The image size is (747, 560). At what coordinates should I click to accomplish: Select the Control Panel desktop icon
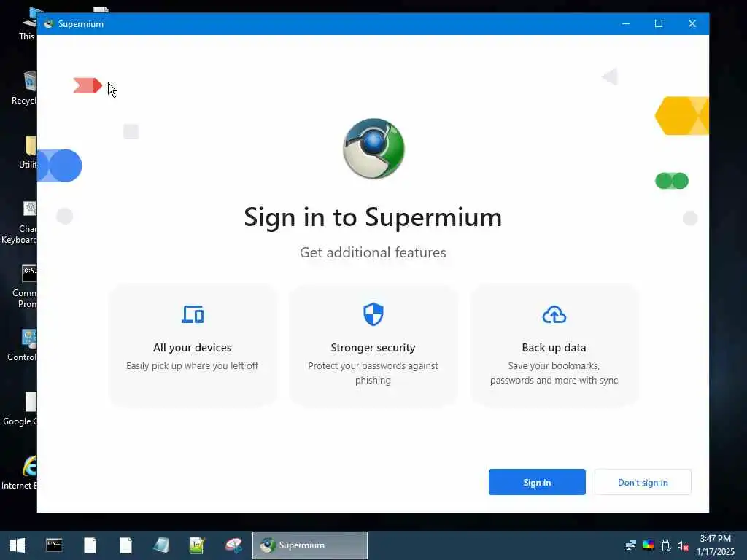pyautogui.click(x=22, y=345)
